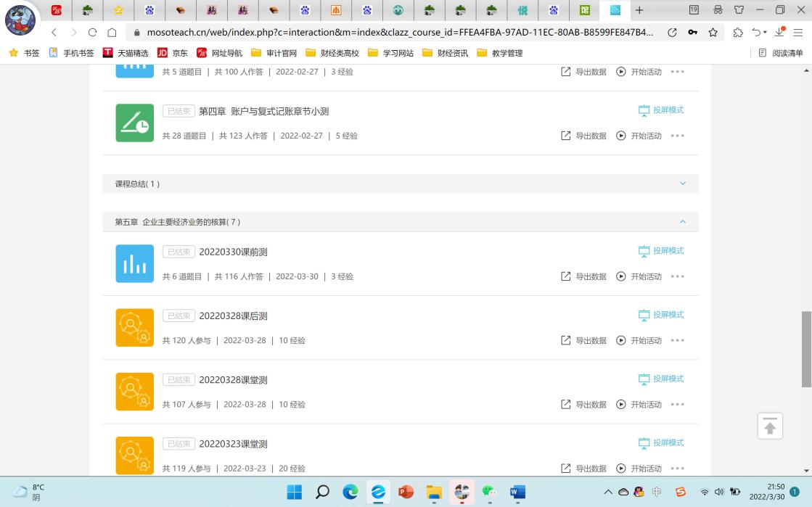Click 投屏模式 for 20220328课后测

point(661,315)
